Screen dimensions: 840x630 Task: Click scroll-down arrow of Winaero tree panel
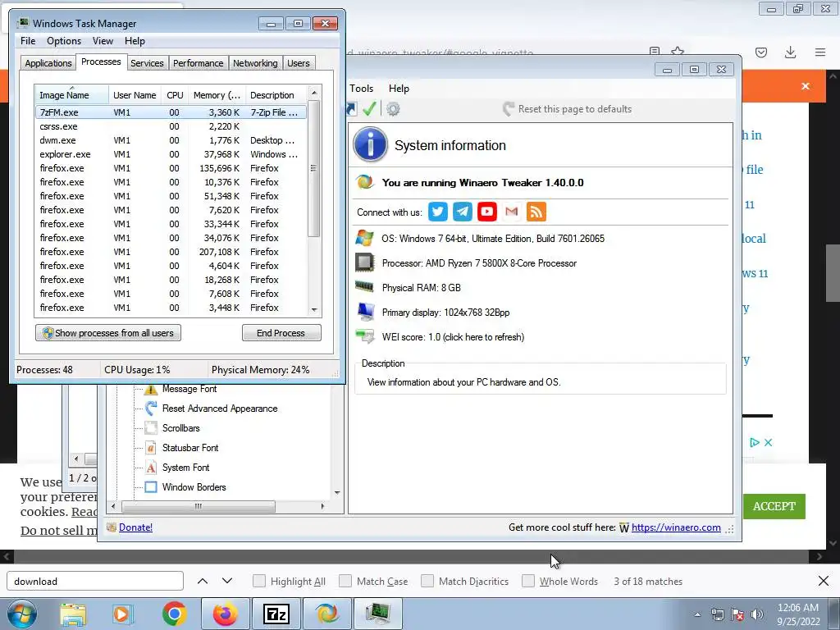coord(337,492)
